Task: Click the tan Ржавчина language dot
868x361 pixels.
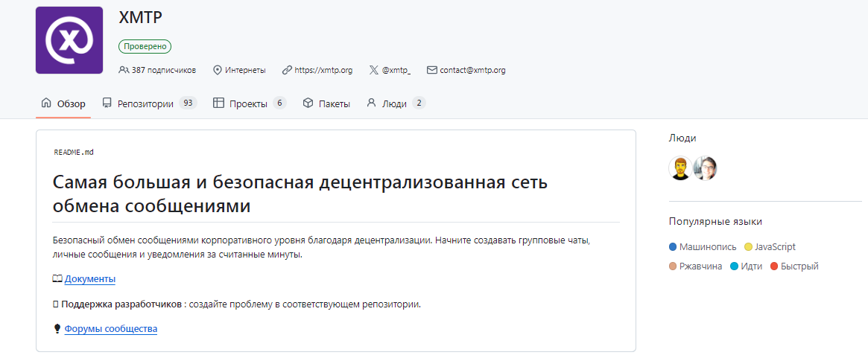Action: (673, 266)
